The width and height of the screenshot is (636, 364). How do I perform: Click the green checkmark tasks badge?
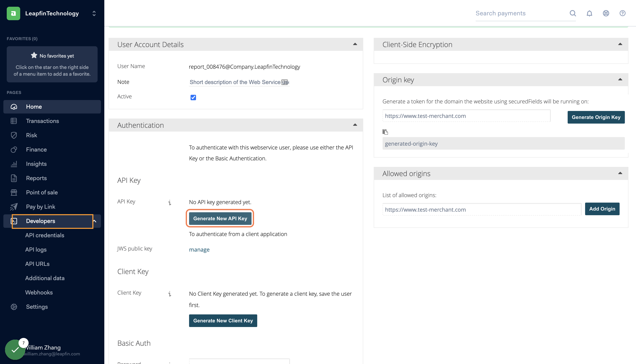(15, 349)
